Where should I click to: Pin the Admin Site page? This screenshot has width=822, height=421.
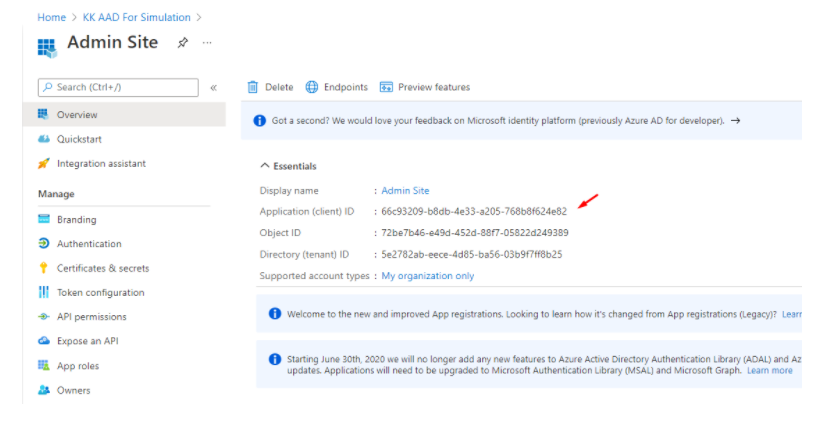coord(182,42)
